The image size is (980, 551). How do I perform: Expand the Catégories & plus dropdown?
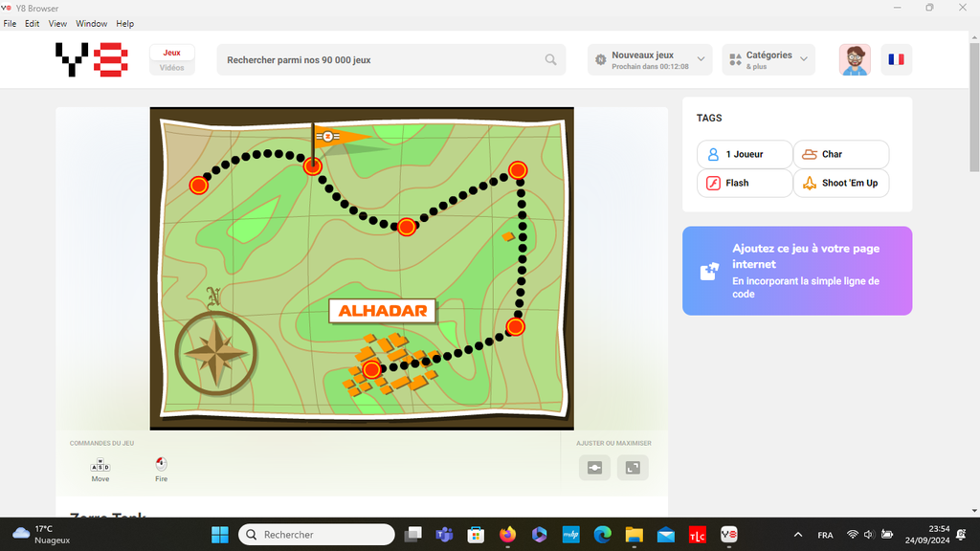[768, 60]
